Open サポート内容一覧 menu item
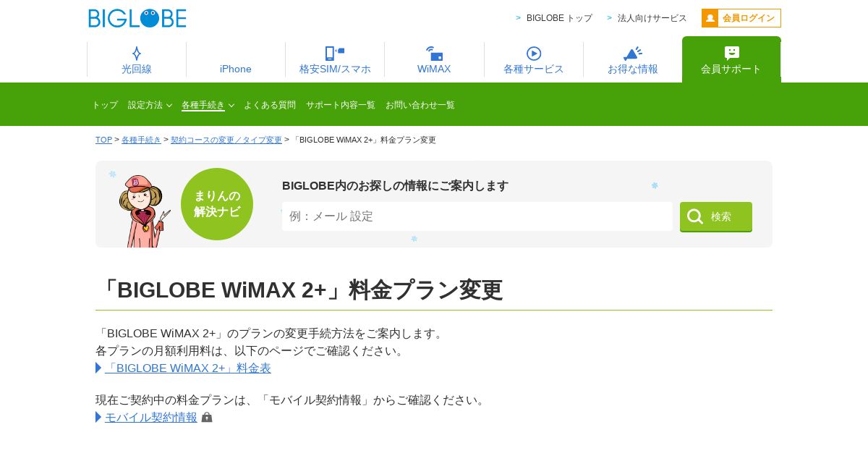 [x=341, y=105]
